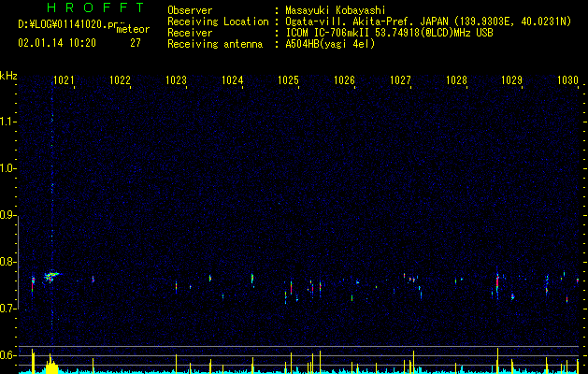Screen dimensions: 588x374
Task: Click the 1030 time axis marker
Action: [x=567, y=80]
